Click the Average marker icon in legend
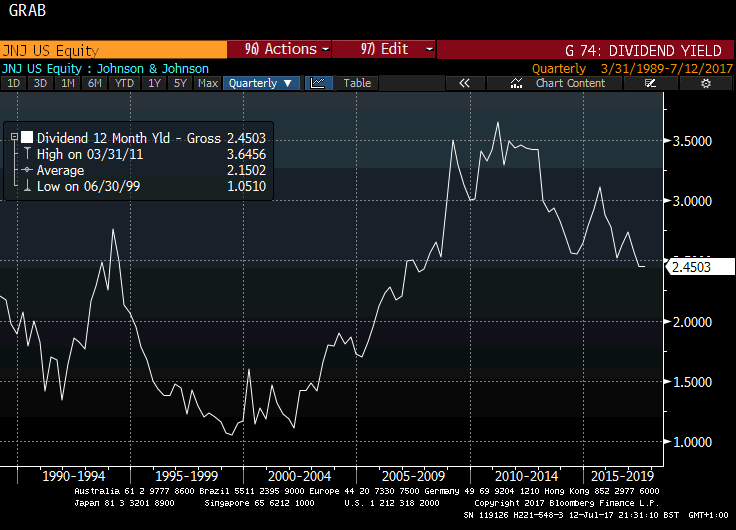 point(27,169)
